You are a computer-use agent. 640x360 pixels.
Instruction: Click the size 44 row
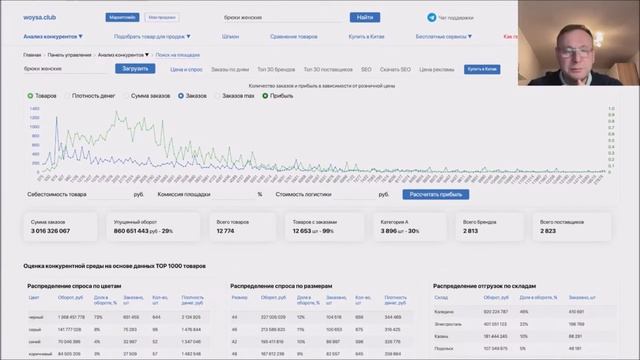321,317
